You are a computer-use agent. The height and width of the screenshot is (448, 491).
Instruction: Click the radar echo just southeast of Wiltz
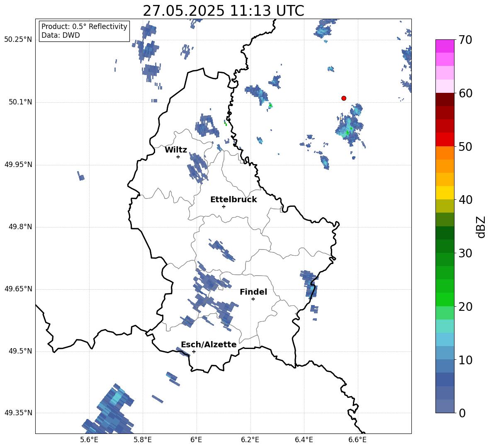(x=197, y=168)
